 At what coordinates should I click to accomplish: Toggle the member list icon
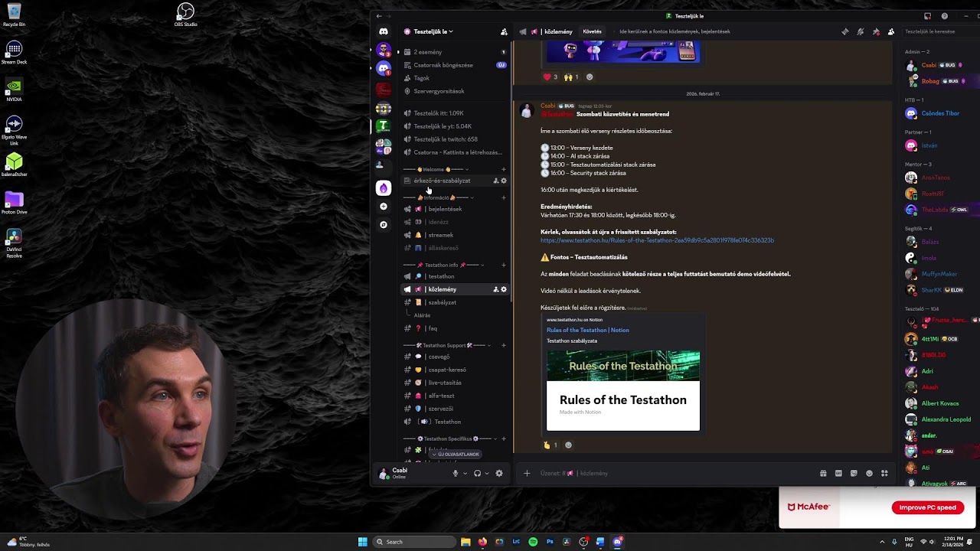point(891,31)
